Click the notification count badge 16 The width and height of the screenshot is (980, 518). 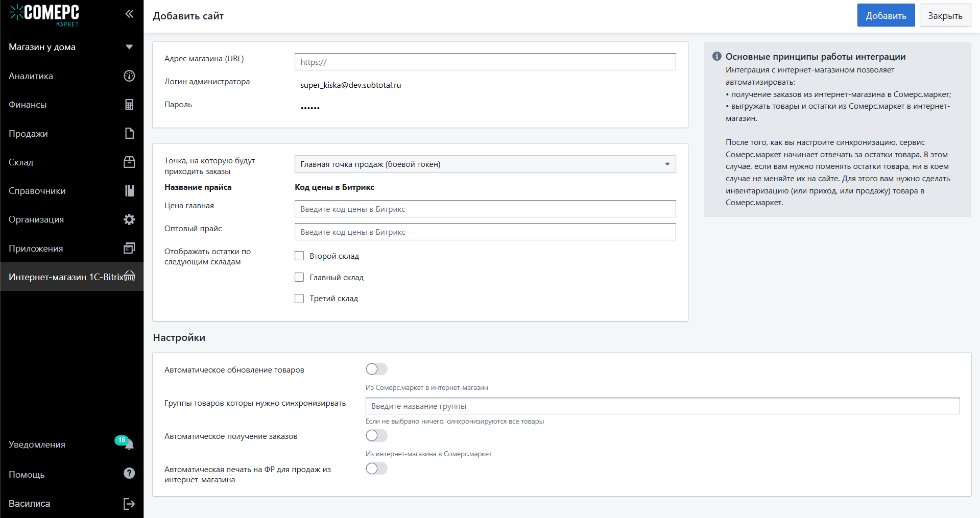(x=122, y=440)
